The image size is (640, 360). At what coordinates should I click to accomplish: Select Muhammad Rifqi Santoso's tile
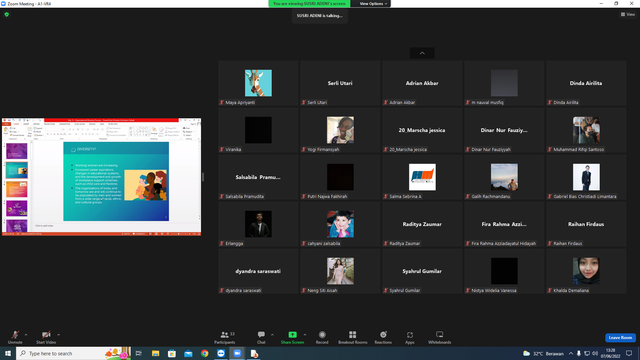tap(586, 130)
